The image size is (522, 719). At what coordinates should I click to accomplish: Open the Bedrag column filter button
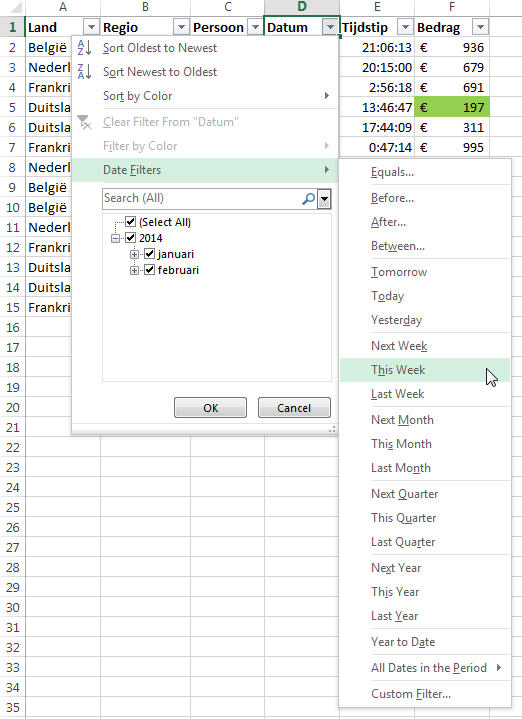[x=480, y=27]
